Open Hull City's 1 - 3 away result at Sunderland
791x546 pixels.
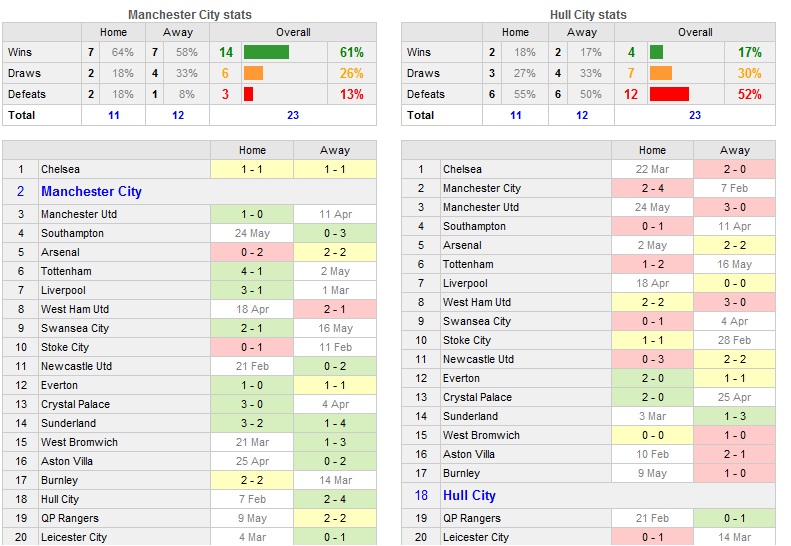[734, 416]
